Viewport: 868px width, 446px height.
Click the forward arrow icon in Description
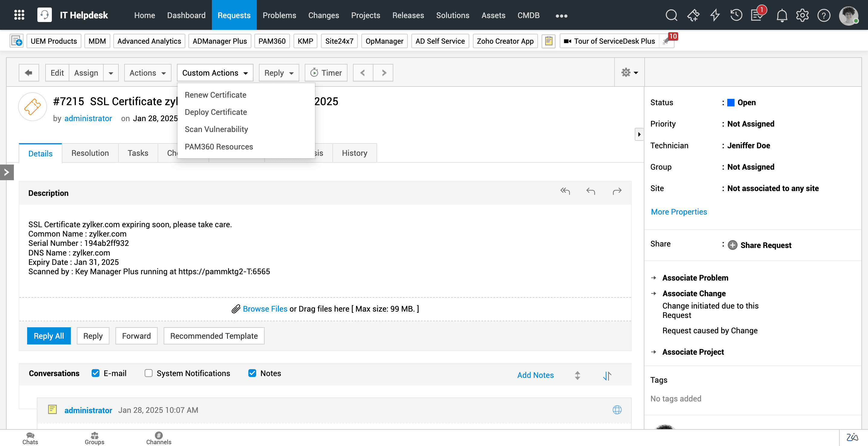[617, 191]
